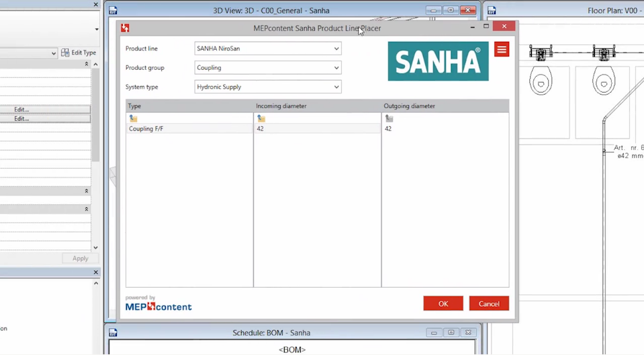Open the System type dropdown
The height and width of the screenshot is (355, 644).
point(268,87)
